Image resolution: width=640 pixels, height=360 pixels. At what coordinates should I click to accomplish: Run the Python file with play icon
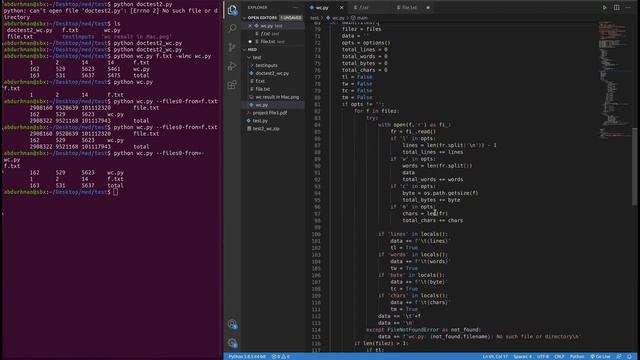pos(604,7)
